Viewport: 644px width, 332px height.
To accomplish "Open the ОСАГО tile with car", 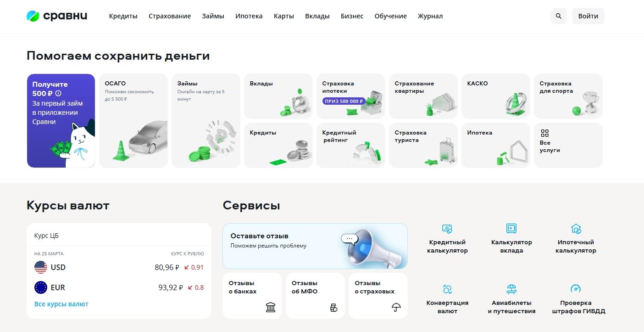I will click(x=133, y=121).
